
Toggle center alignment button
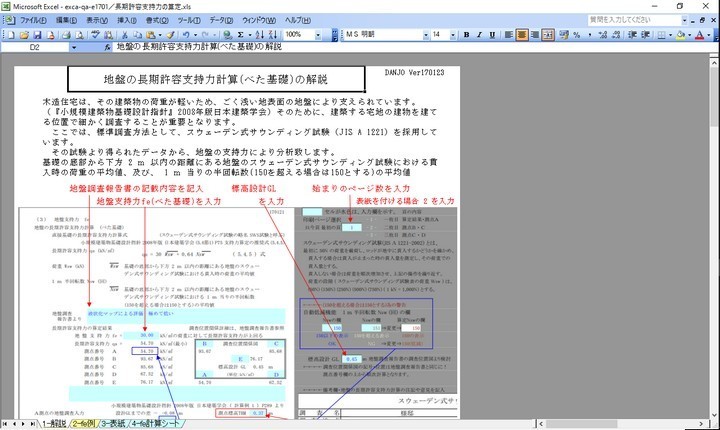coord(522,35)
